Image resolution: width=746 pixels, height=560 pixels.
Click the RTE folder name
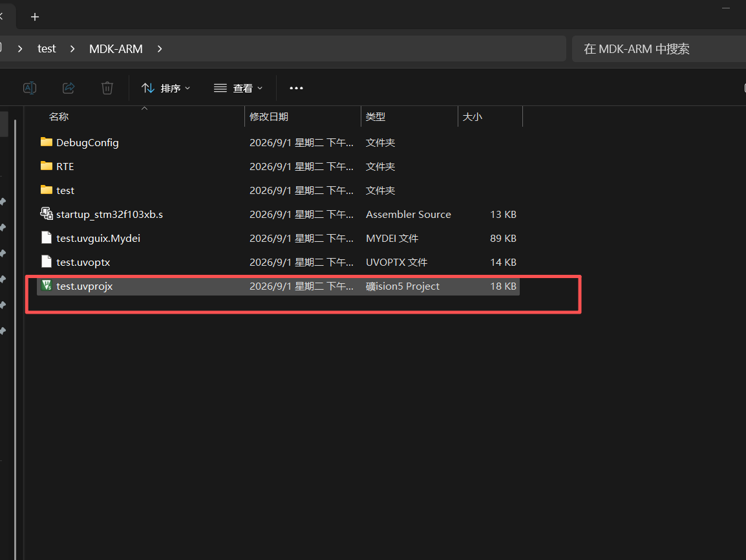65,167
